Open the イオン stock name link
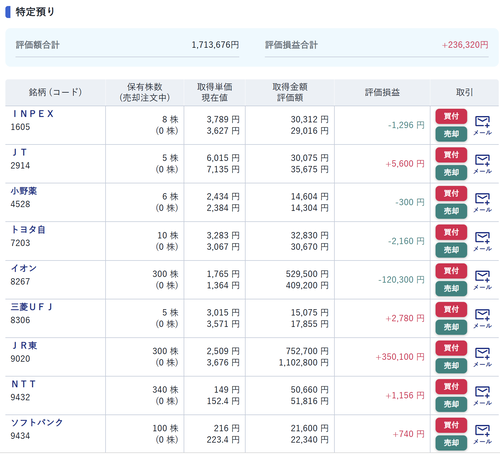 click(x=24, y=268)
